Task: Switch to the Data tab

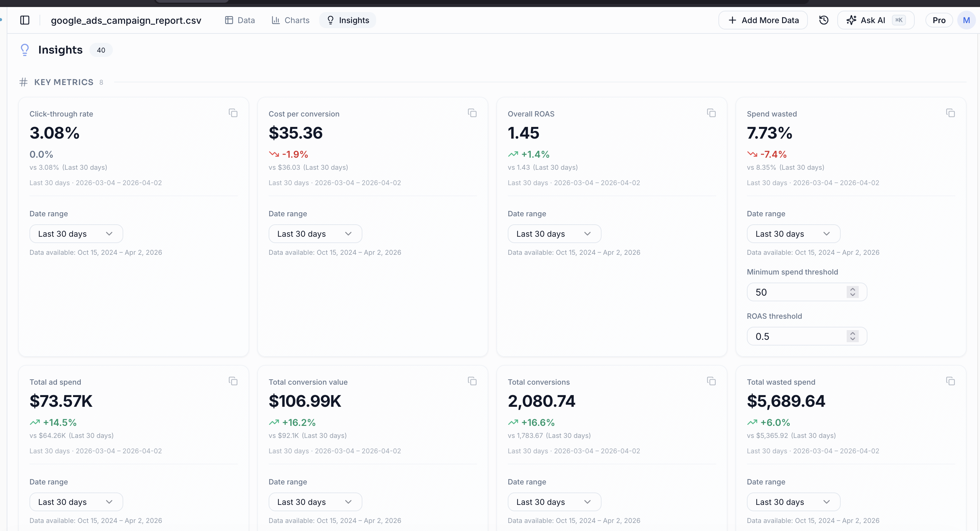Action: pyautogui.click(x=240, y=20)
